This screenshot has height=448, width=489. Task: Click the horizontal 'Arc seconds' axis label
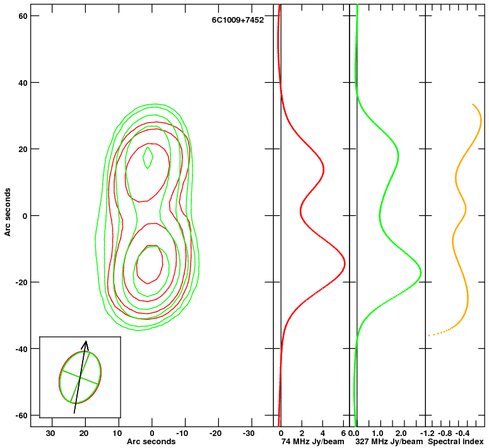pos(151,442)
